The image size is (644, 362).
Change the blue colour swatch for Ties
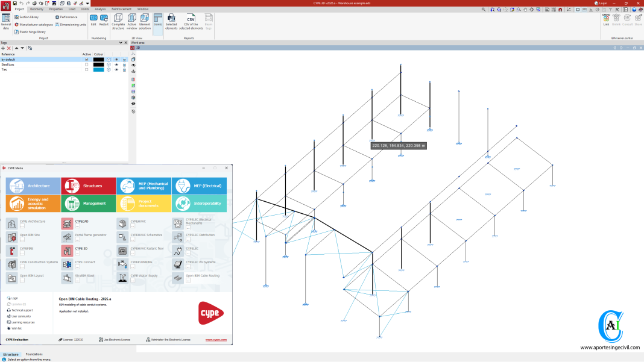coord(98,69)
